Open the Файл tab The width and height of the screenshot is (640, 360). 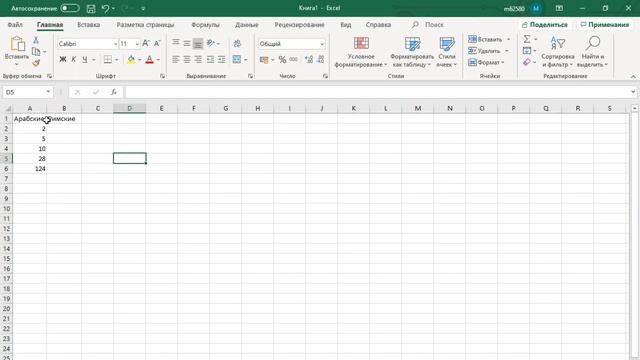pyautogui.click(x=15, y=25)
